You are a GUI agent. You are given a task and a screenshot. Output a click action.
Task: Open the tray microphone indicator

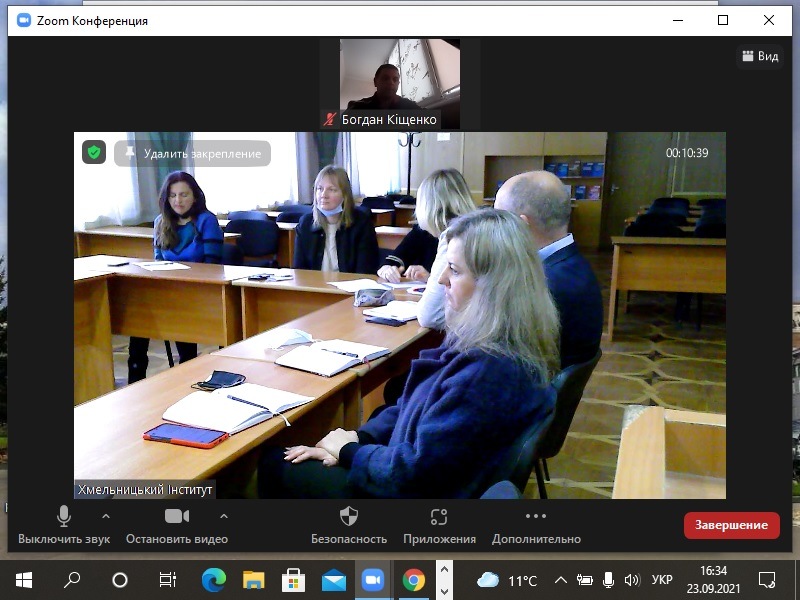tap(608, 580)
